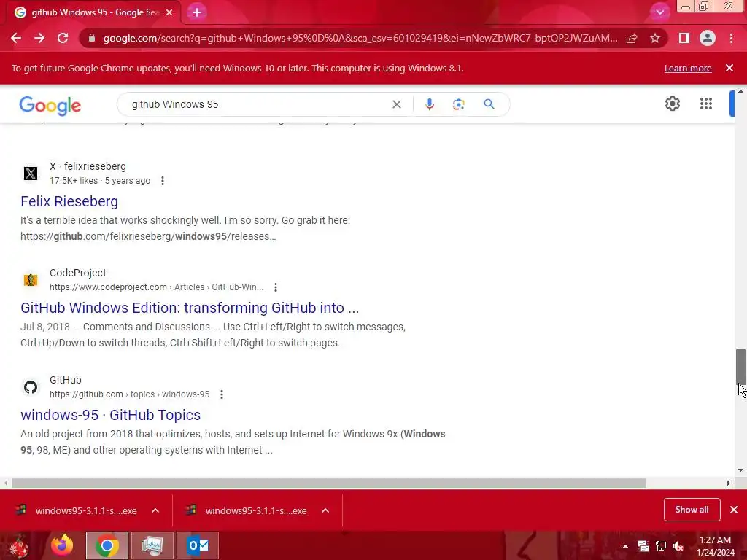This screenshot has height=560, width=747.
Task: Open the X felixrieseberg favicon
Action: (31, 174)
